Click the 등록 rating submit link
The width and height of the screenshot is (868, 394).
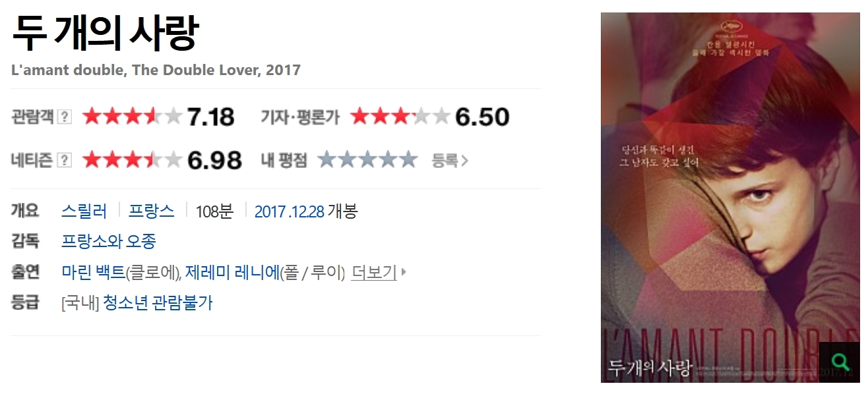450,160
